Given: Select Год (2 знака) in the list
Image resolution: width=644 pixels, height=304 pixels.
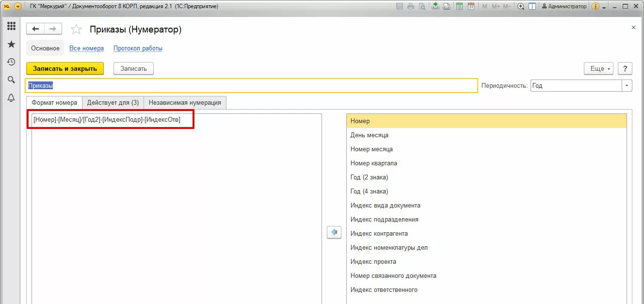Looking at the screenshot, I should click(x=486, y=177).
